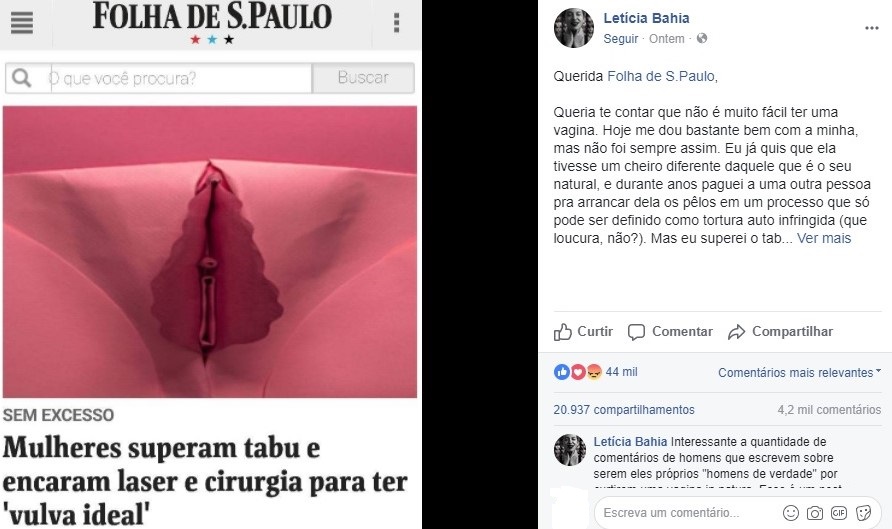Insert a GIF into comment
The width and height of the screenshot is (892, 529).
click(839, 513)
